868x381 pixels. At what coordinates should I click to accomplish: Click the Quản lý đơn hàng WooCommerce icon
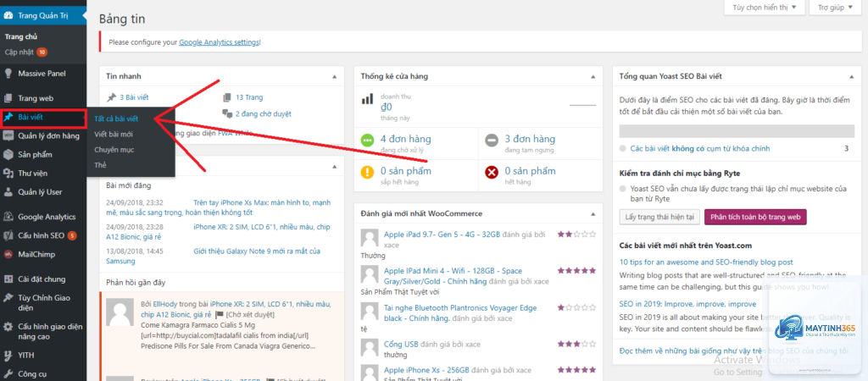8,136
